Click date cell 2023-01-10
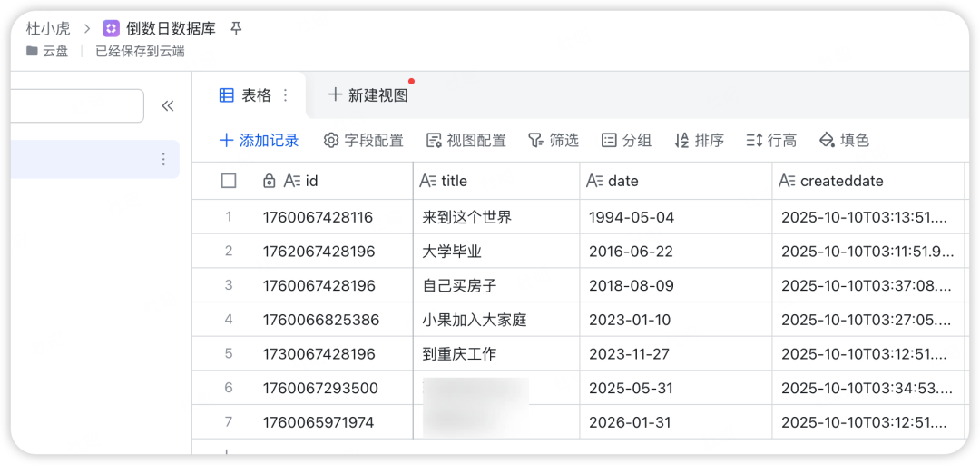Image resolution: width=980 pixels, height=465 pixels. [x=676, y=320]
